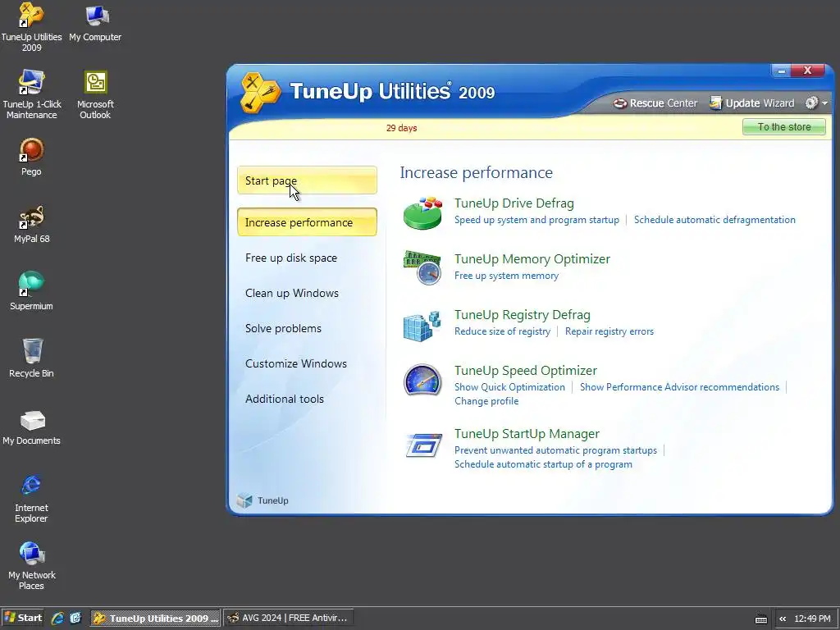
Task: Open the Start page tab
Action: (307, 180)
